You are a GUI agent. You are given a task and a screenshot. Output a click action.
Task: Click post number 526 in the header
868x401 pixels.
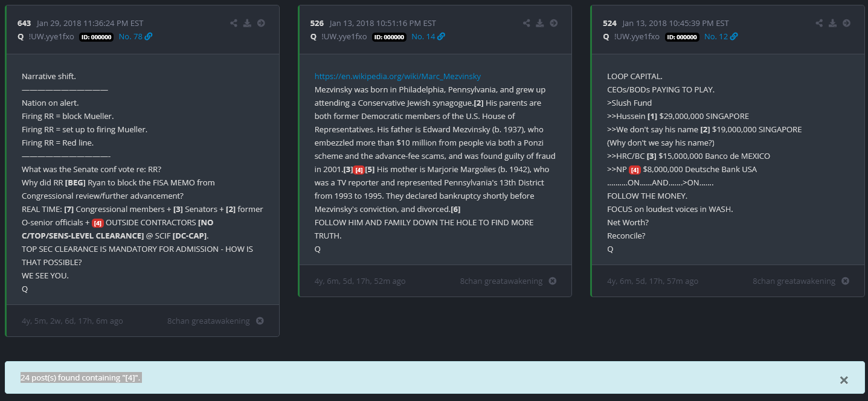click(x=317, y=24)
